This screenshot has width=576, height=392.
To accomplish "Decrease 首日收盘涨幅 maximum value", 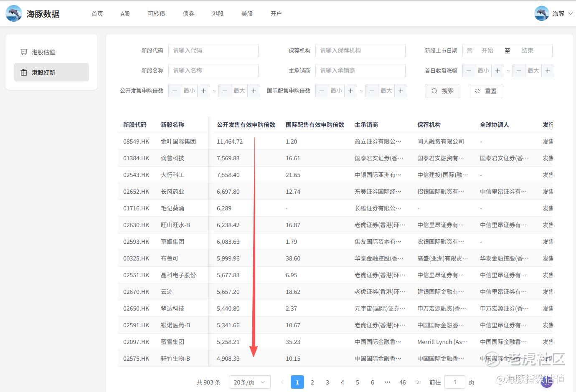I will [519, 71].
